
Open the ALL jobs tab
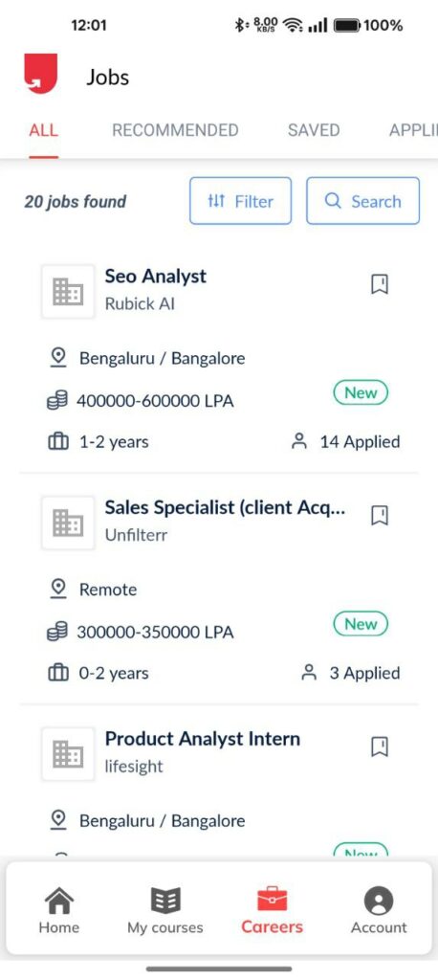(x=44, y=130)
